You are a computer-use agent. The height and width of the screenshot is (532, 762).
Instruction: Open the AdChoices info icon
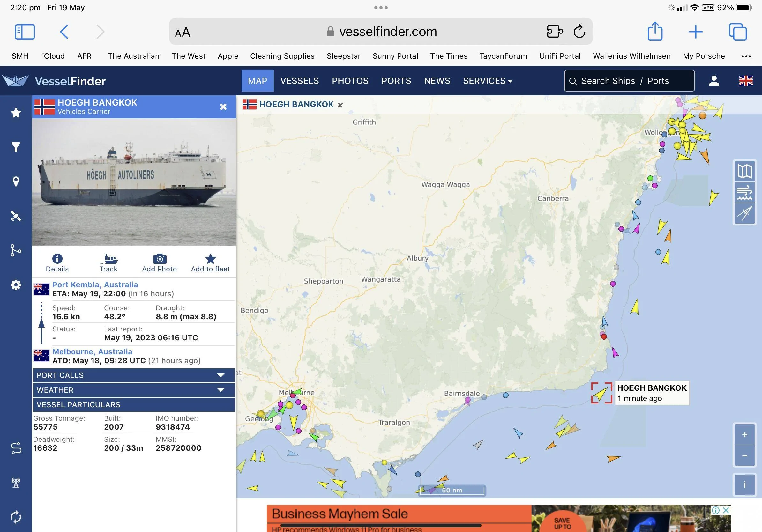pyautogui.click(x=716, y=510)
